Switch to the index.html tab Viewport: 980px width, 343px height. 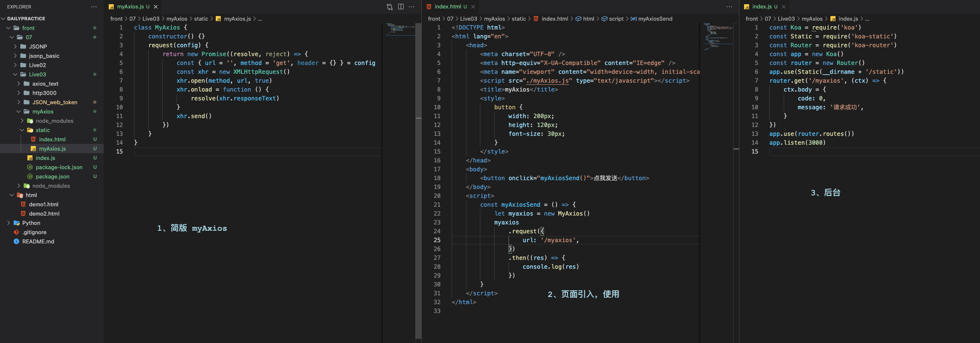[x=451, y=7]
